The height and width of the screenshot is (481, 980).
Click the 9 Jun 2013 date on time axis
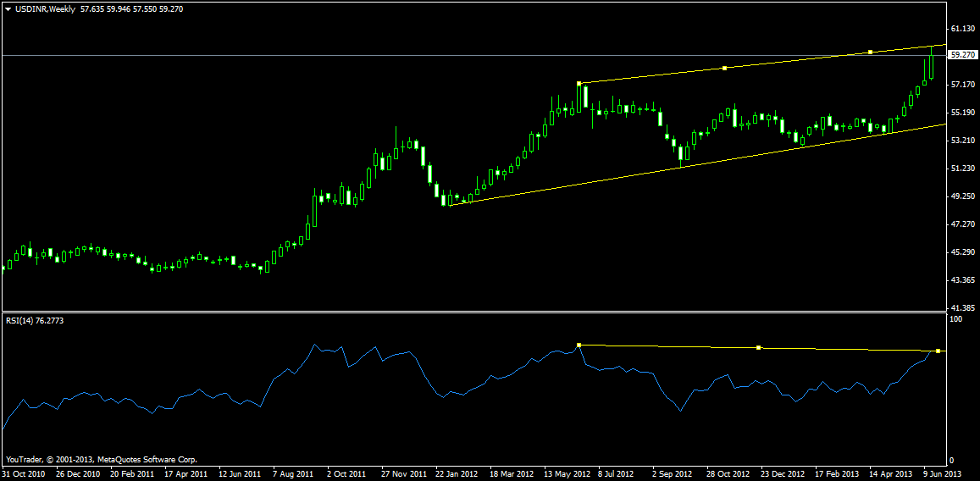pyautogui.click(x=942, y=474)
